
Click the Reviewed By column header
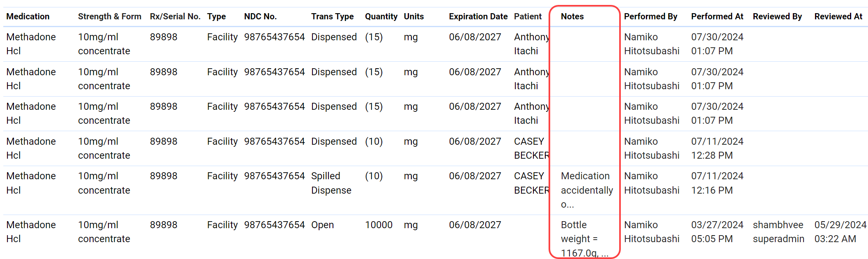(777, 16)
